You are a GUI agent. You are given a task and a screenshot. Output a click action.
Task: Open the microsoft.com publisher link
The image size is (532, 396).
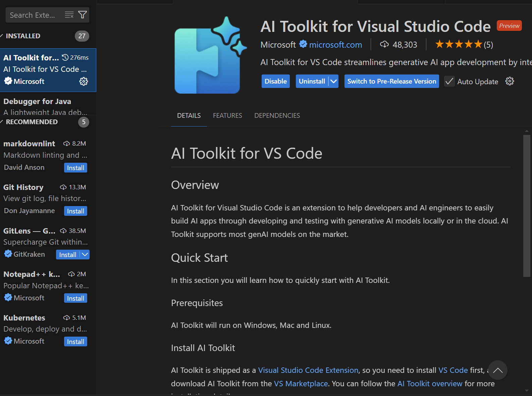coord(335,45)
